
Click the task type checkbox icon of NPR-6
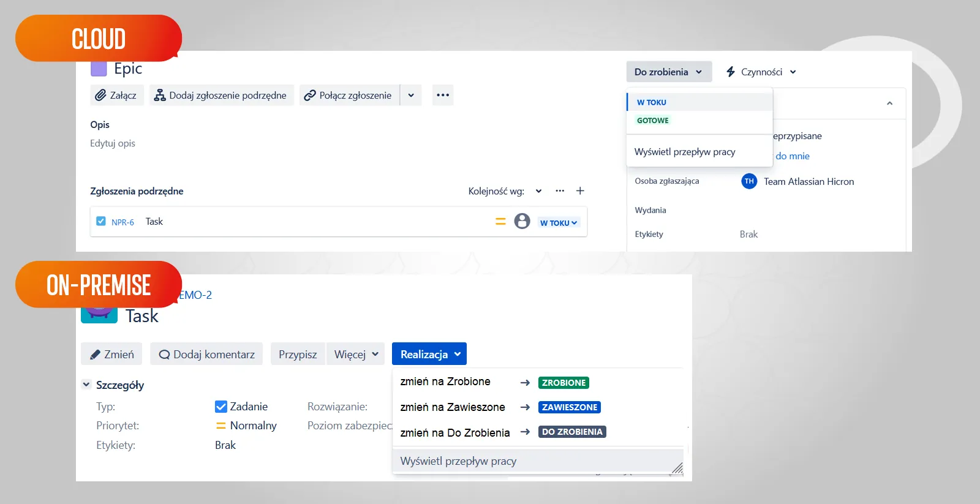click(x=101, y=221)
